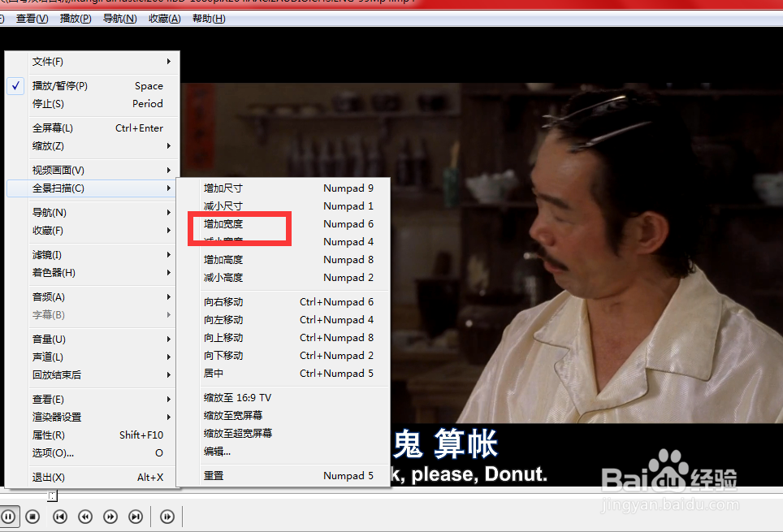Image resolution: width=783 pixels, height=532 pixels.
Task: Open the 查看(V) menu in menu bar
Action: 32,19
